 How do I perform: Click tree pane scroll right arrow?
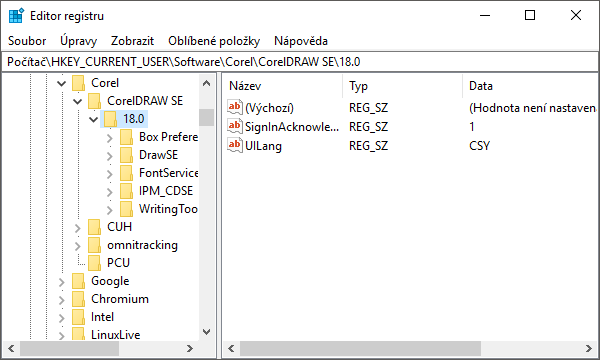tap(190, 349)
